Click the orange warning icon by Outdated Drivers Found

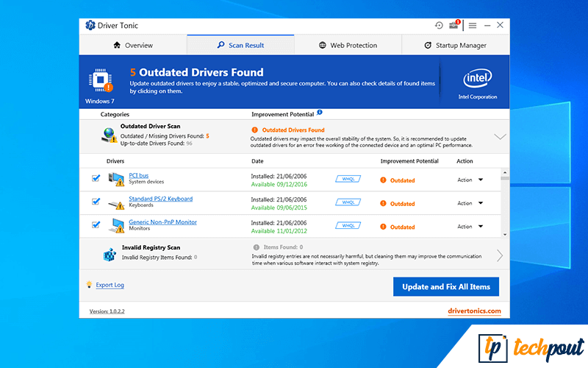254,130
